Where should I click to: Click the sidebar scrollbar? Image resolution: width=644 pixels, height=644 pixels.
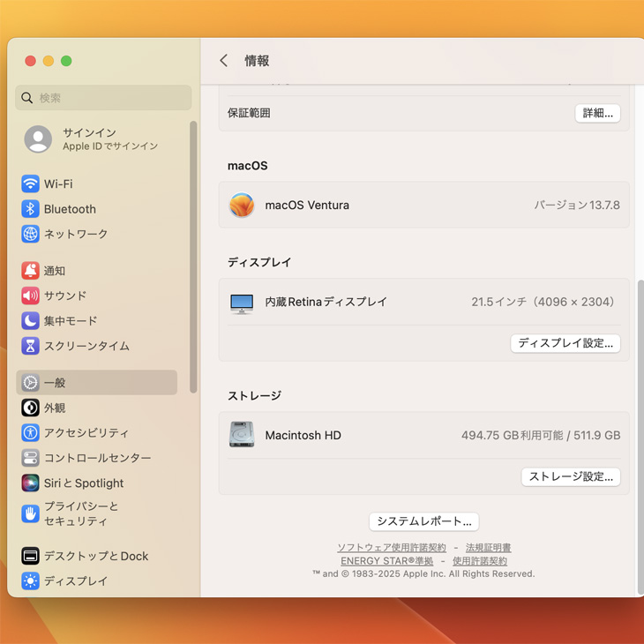pos(193,257)
